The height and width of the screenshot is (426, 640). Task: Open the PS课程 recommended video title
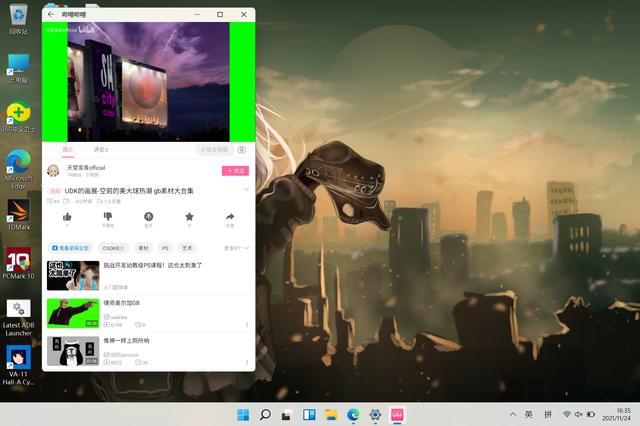[153, 265]
